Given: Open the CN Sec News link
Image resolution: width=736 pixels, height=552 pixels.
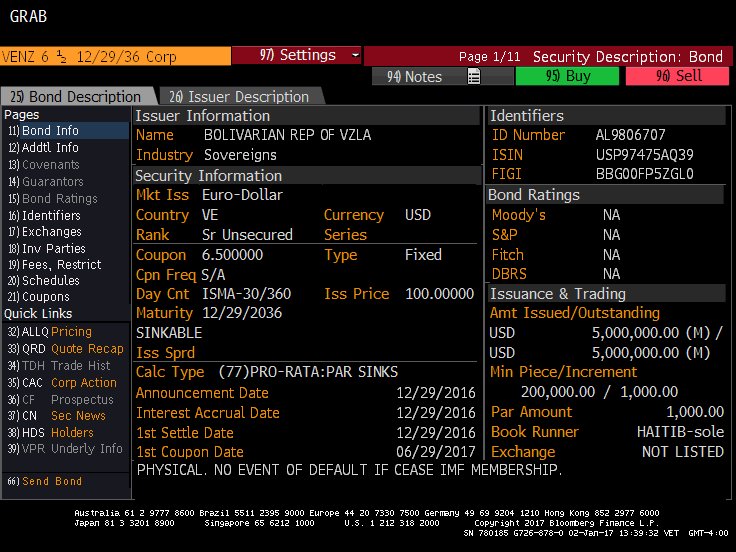Looking at the screenshot, I should (x=57, y=416).
